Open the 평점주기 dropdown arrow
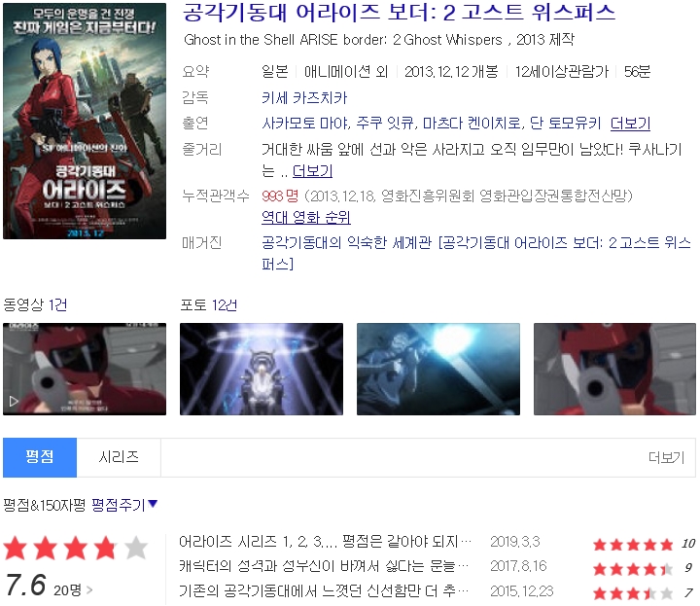The height and width of the screenshot is (606, 700). (153, 504)
